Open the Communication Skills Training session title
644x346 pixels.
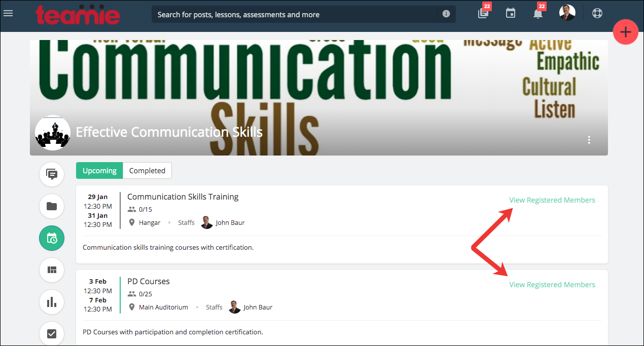click(183, 197)
